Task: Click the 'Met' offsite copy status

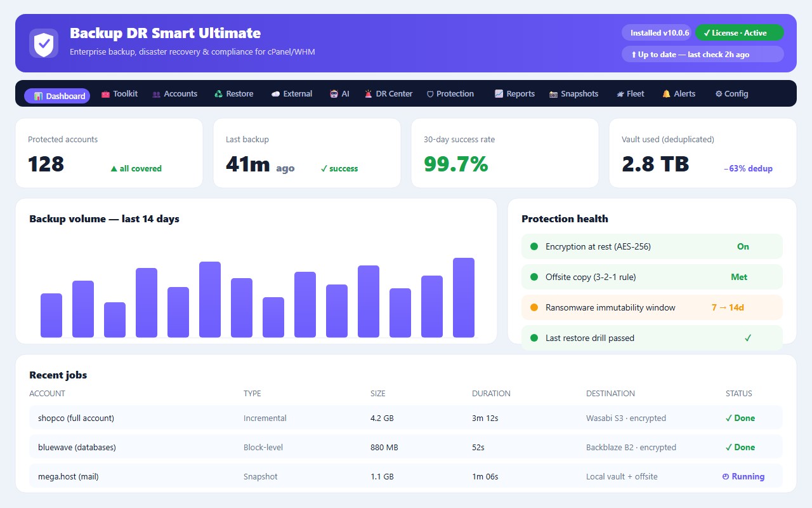Action: [739, 277]
